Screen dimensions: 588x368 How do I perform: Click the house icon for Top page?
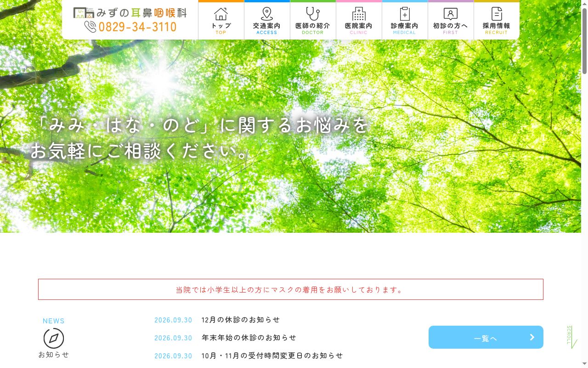click(221, 14)
